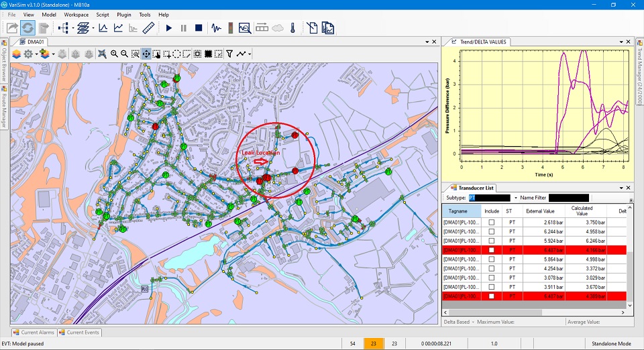Click the zoom out magnifier icon
644x350 pixels.
coord(124,54)
